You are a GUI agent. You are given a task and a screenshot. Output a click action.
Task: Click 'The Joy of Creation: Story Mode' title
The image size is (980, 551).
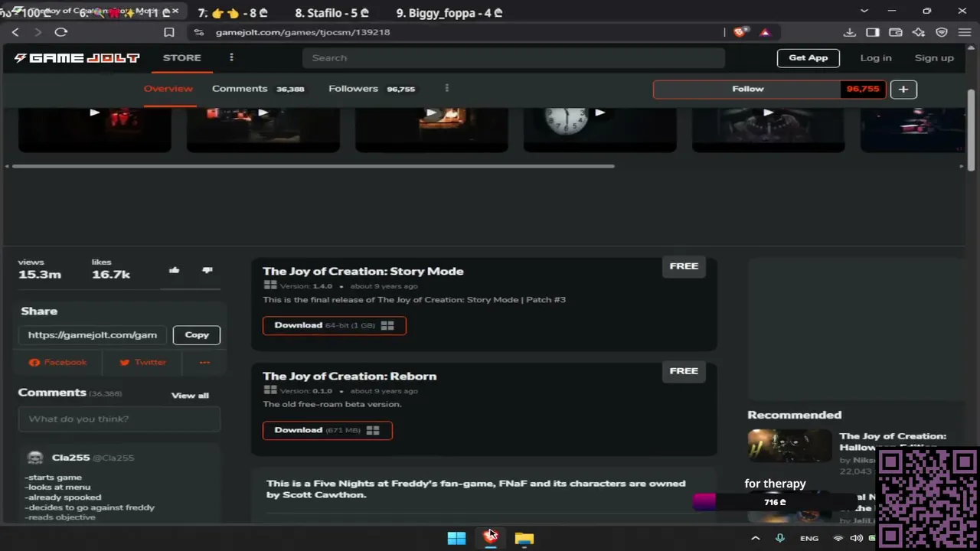coord(363,272)
